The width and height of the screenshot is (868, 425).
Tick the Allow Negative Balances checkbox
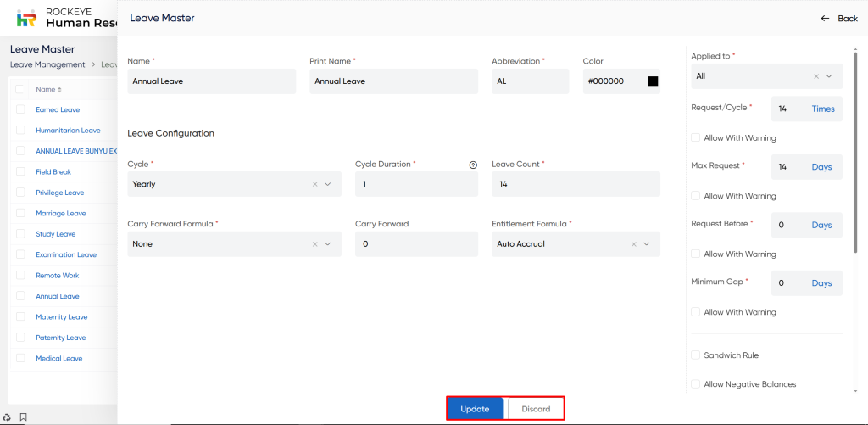click(x=696, y=384)
